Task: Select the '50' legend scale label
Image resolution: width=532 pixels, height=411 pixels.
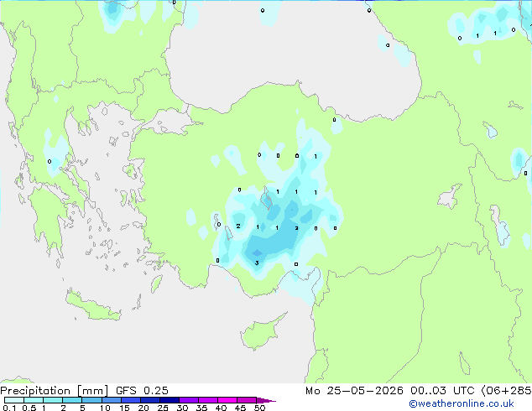Action: click(260, 408)
